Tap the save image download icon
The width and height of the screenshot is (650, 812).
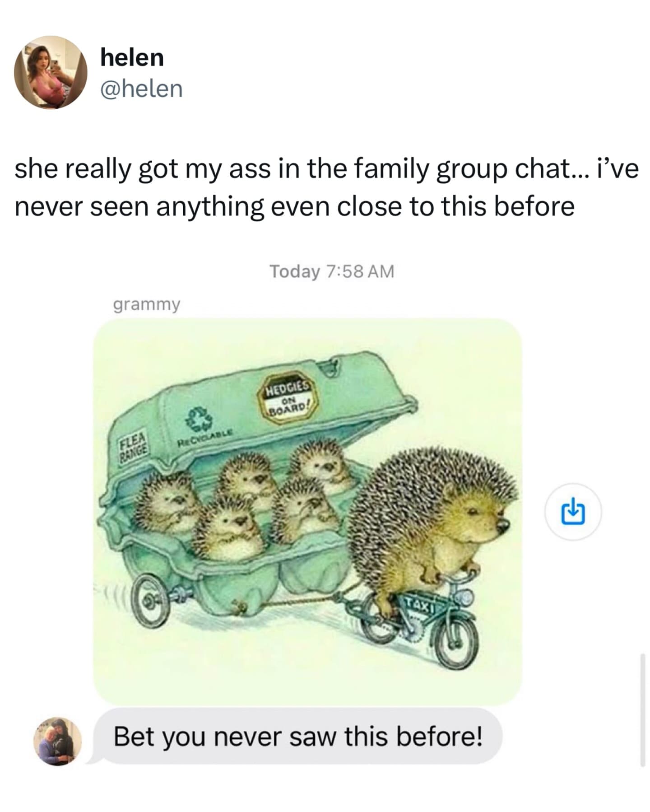point(573,511)
